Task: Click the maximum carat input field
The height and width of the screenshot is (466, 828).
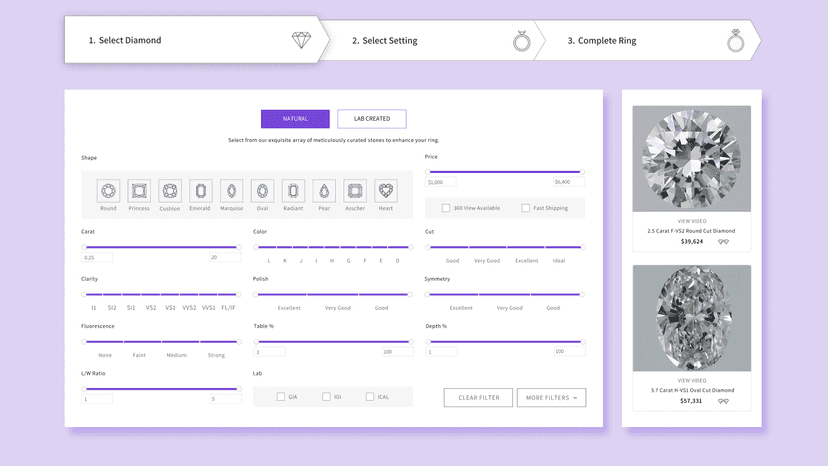Action: click(225, 257)
